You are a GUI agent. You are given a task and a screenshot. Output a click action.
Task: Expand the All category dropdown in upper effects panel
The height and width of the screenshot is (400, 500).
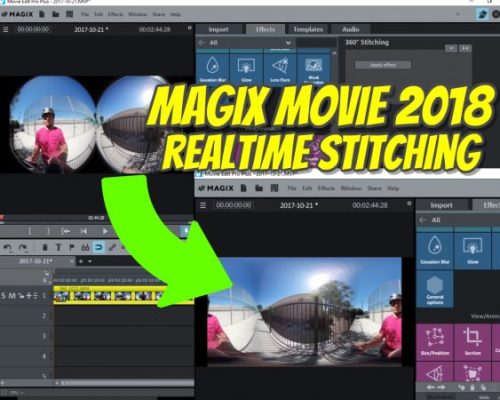[288, 43]
